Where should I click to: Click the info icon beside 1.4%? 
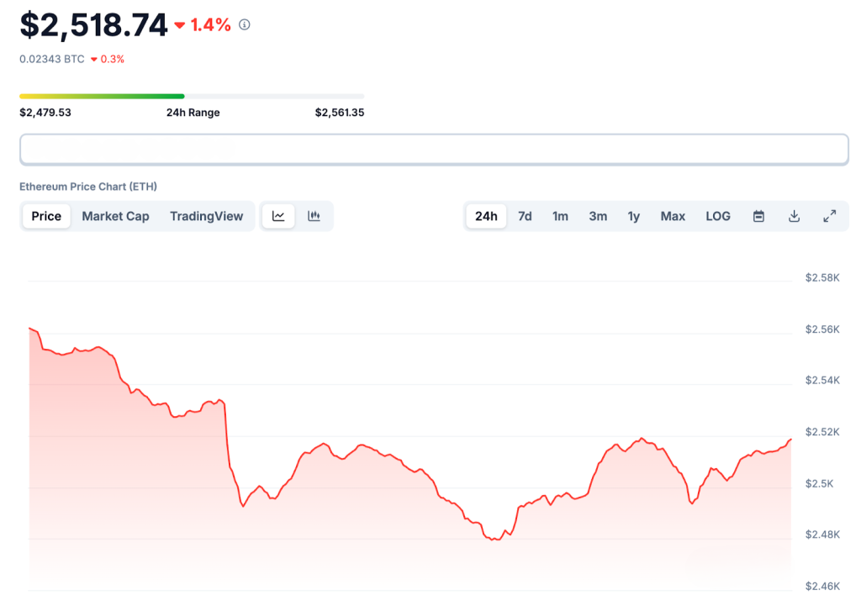245,24
